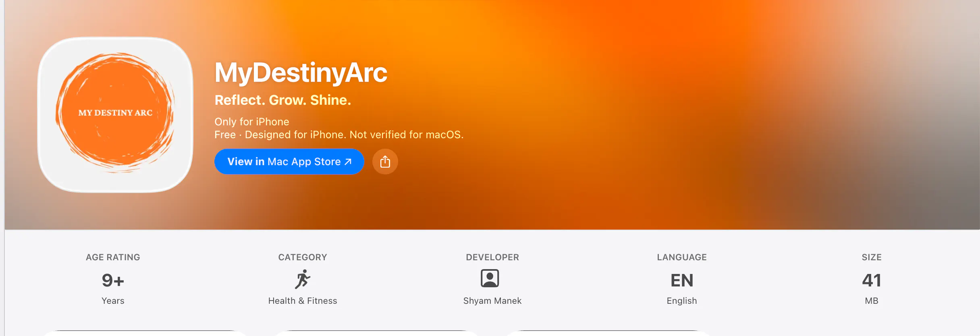Screen dimensions: 980x336
Task: Click the SIZE header label
Action: 872,257
